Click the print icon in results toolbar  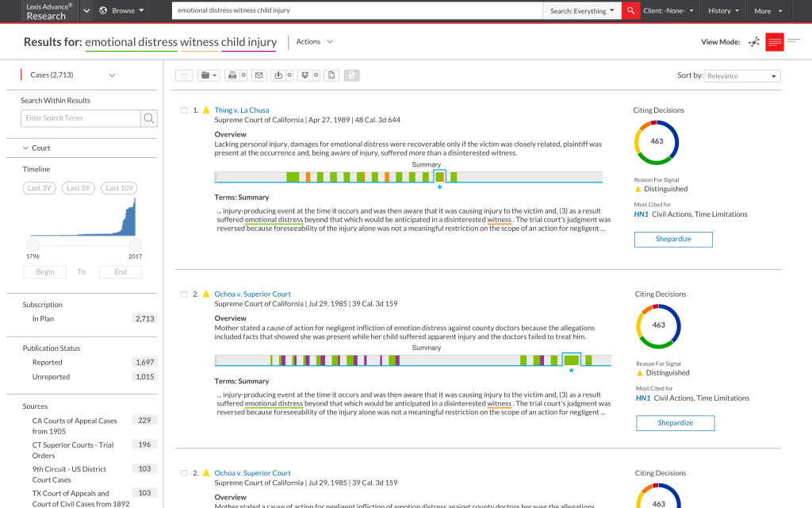[x=232, y=75]
